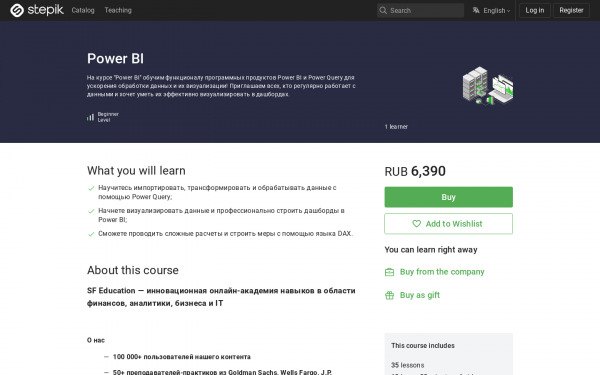The image size is (600, 375).
Task: Click the green Buy button
Action: point(448,197)
